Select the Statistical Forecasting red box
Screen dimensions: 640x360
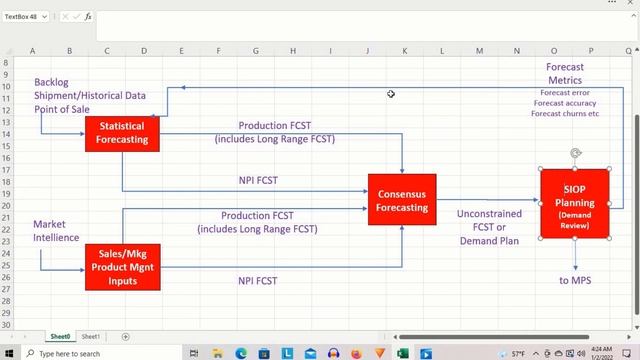tap(122, 134)
